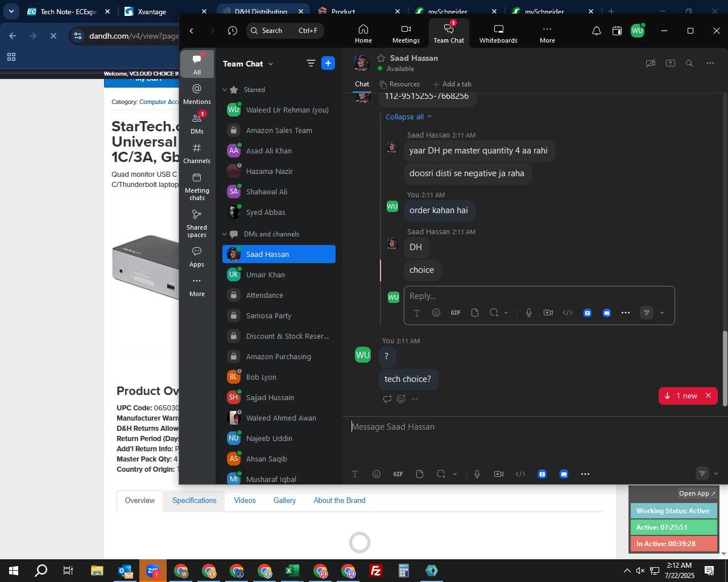Open the Windows Start menu

click(14, 571)
